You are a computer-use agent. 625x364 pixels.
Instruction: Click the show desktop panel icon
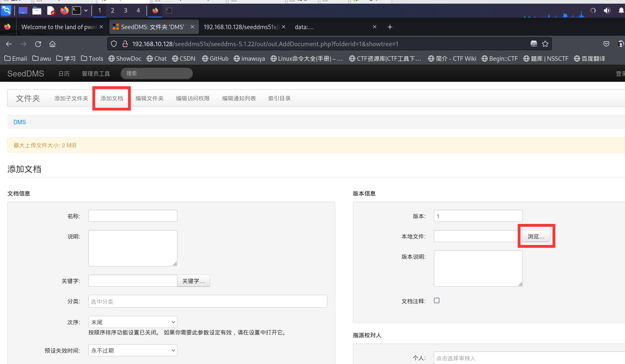click(23, 11)
